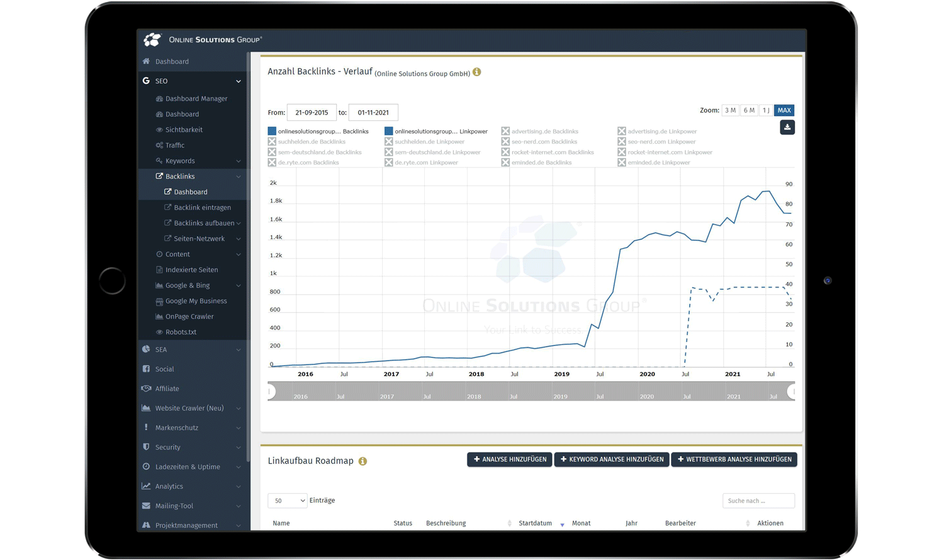This screenshot has height=560, width=944.
Task: Collapse the SEO menu section
Action: [239, 81]
